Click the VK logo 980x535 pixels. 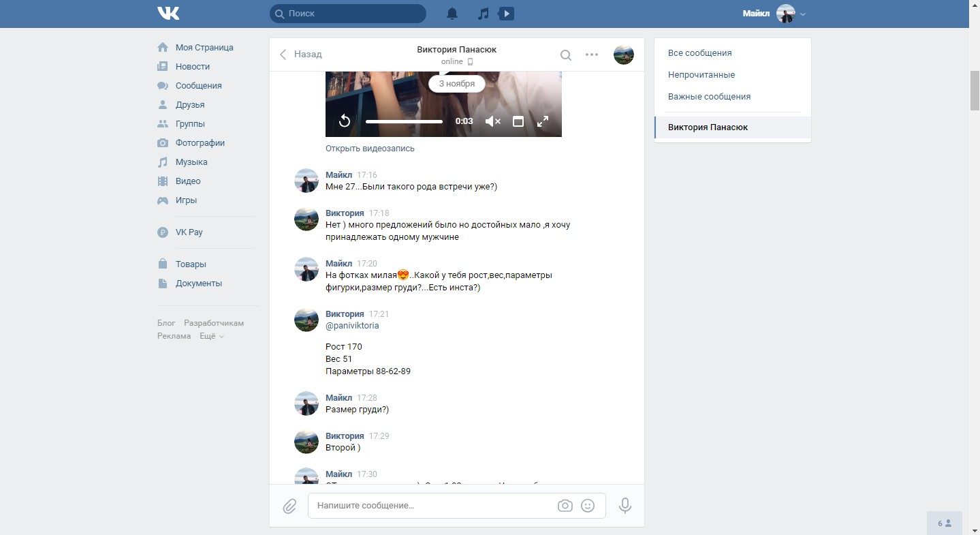pos(168,14)
